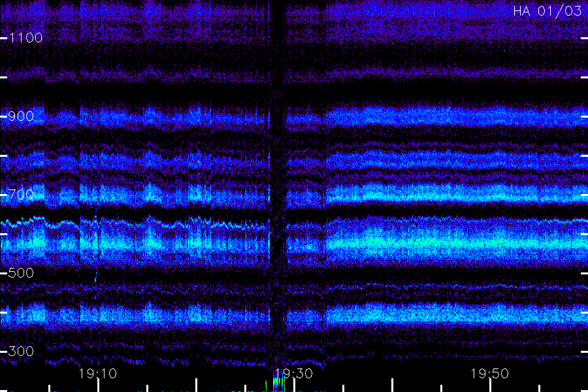Click the 300 frequency axis label

point(21,351)
